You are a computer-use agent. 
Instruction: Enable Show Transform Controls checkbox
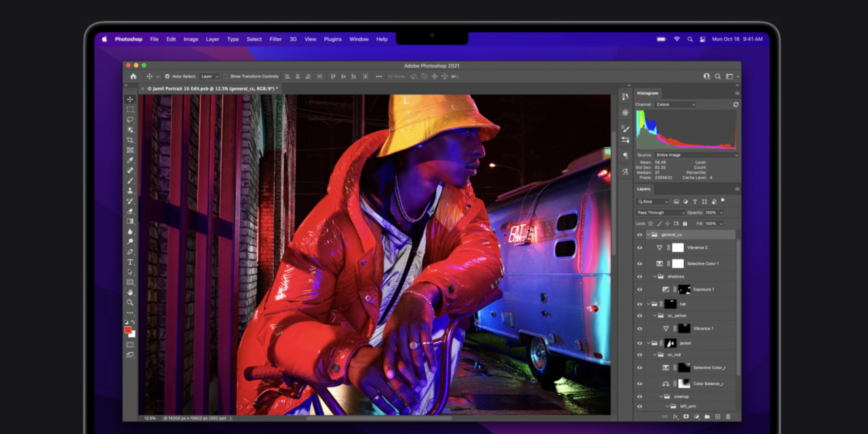(225, 77)
